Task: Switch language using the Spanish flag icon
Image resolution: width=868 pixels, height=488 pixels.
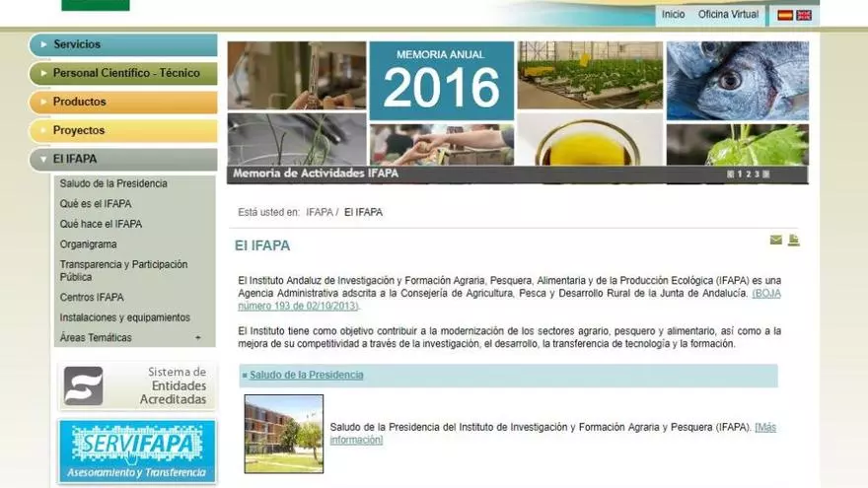Action: click(785, 15)
